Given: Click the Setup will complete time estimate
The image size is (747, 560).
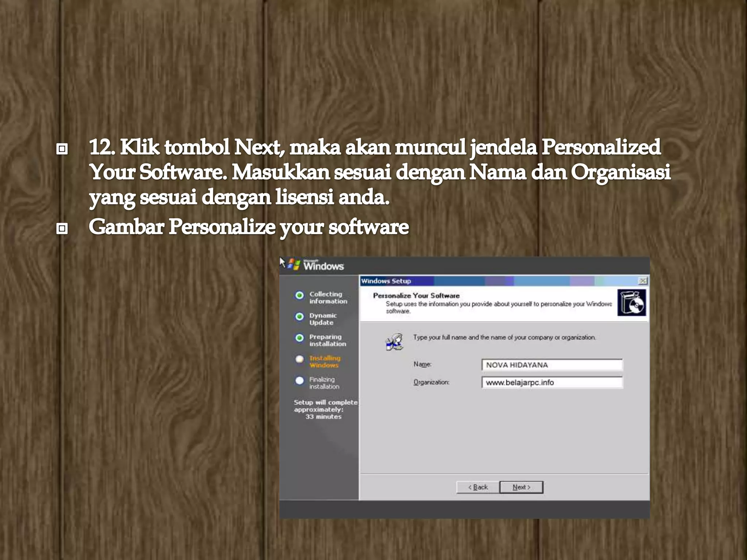Looking at the screenshot, I should pyautogui.click(x=325, y=409).
